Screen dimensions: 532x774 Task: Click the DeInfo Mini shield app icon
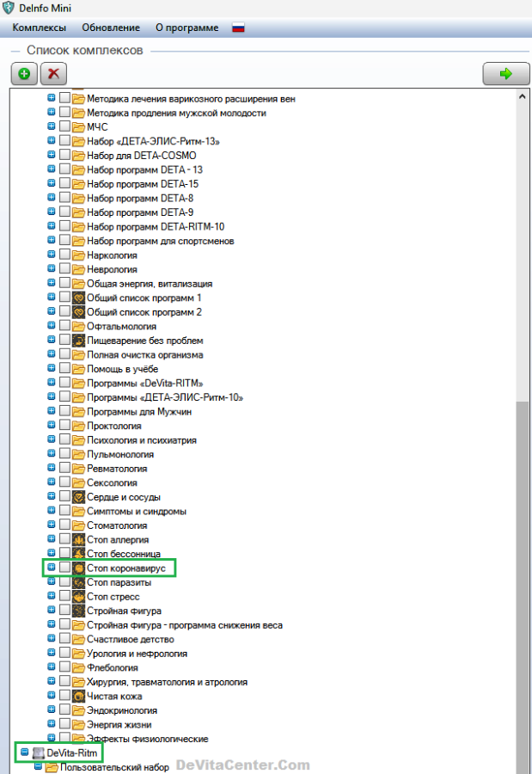pyautogui.click(x=9, y=8)
